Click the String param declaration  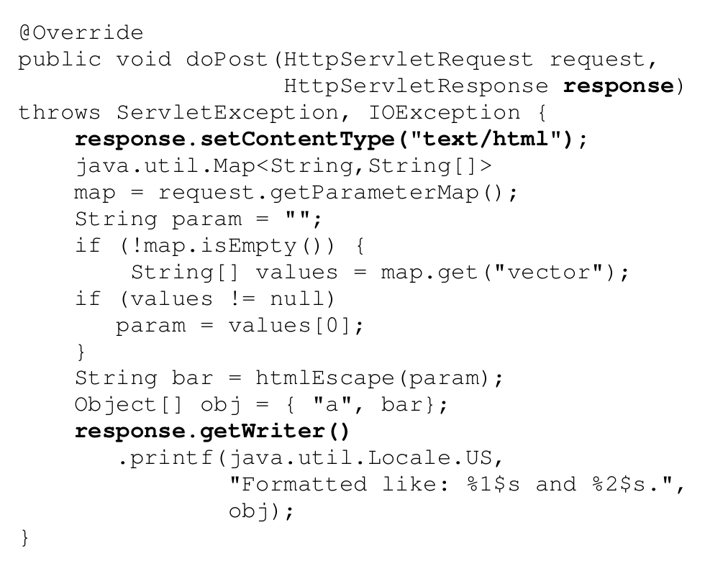tap(199, 219)
